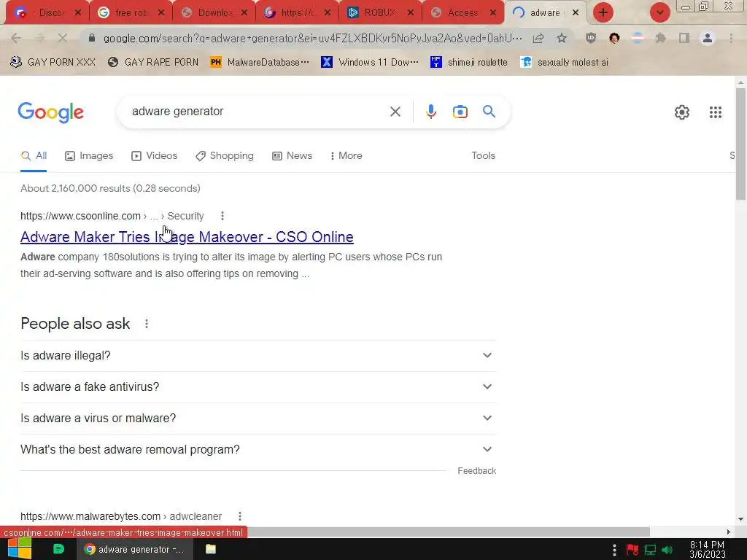747x560 pixels.
Task: Click the red flag tray icon
Action: pyautogui.click(x=632, y=550)
